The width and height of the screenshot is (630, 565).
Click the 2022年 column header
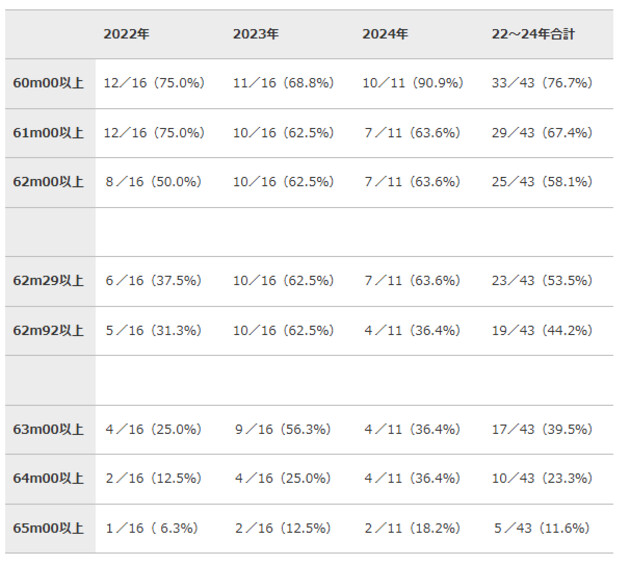pyautogui.click(x=126, y=34)
